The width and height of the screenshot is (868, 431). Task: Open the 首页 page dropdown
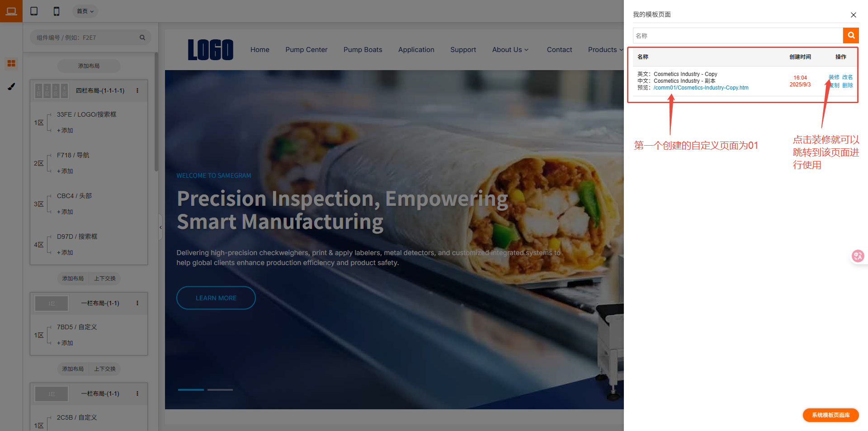click(x=85, y=11)
